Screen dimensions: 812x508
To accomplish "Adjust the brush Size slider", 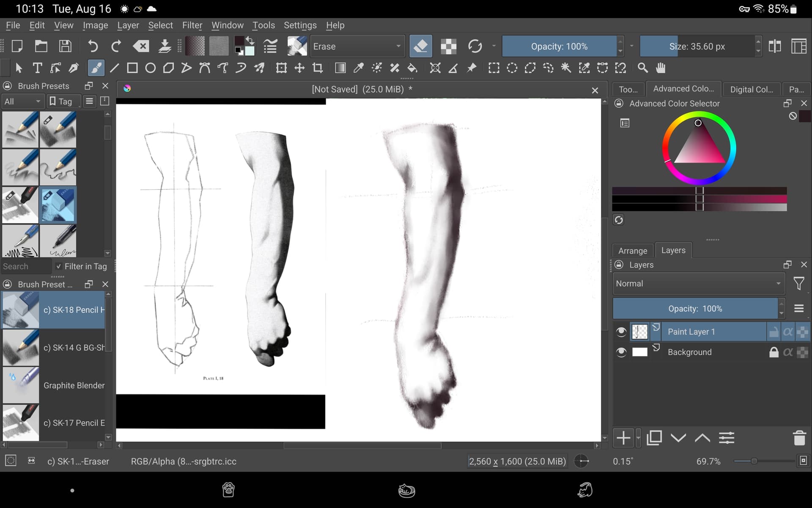I will coord(697,46).
